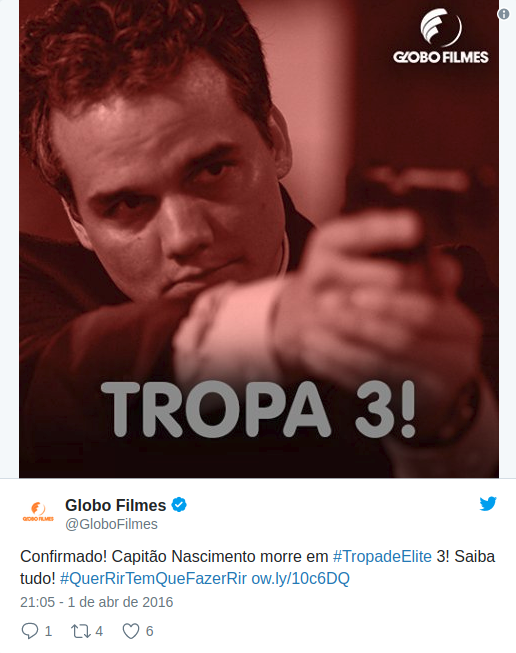The image size is (516, 653).
Task: Click the blue verified badge
Action: [x=179, y=505]
